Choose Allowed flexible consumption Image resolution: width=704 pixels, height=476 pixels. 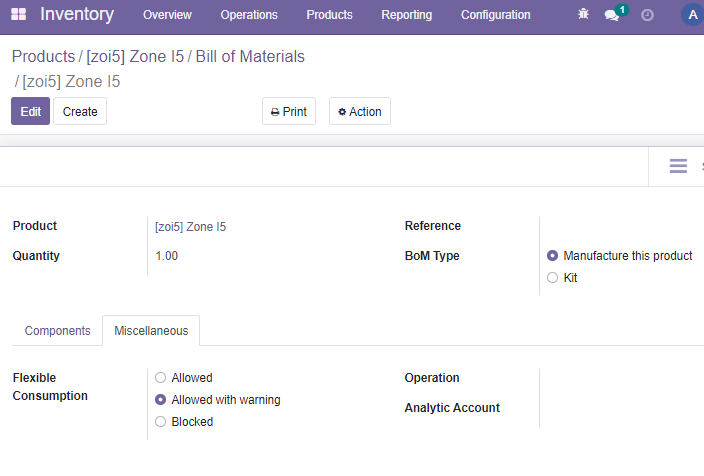click(184, 378)
